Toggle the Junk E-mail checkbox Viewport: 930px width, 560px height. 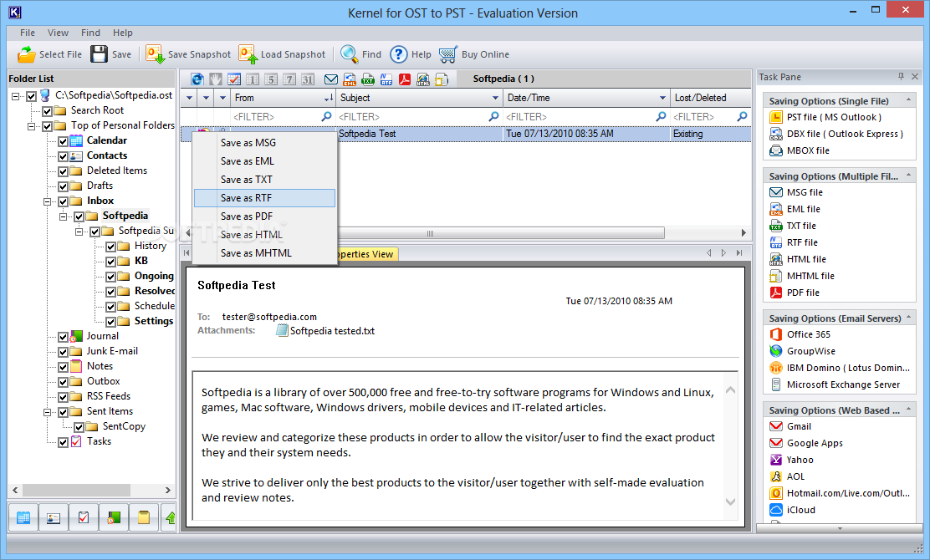point(63,352)
